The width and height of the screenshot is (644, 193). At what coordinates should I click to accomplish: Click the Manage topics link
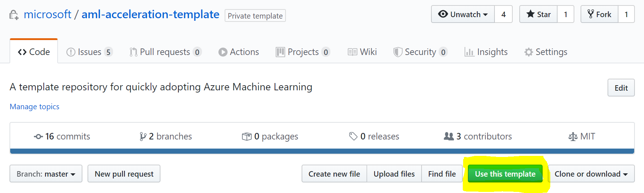point(35,107)
